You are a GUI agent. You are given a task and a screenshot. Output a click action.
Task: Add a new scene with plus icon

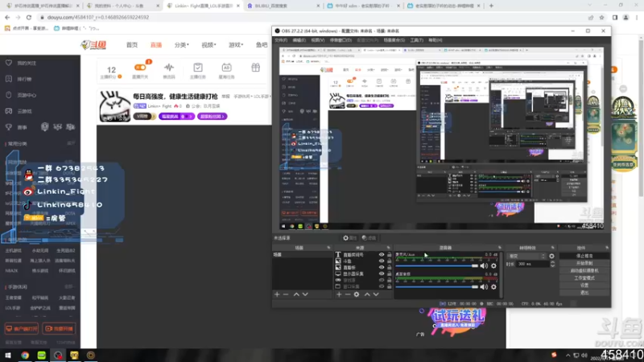point(277,294)
